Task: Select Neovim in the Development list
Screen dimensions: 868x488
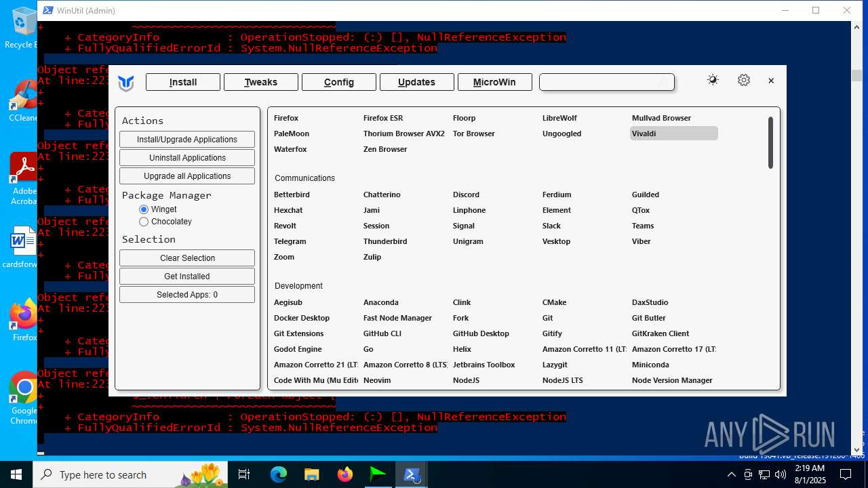Action: coord(377,380)
